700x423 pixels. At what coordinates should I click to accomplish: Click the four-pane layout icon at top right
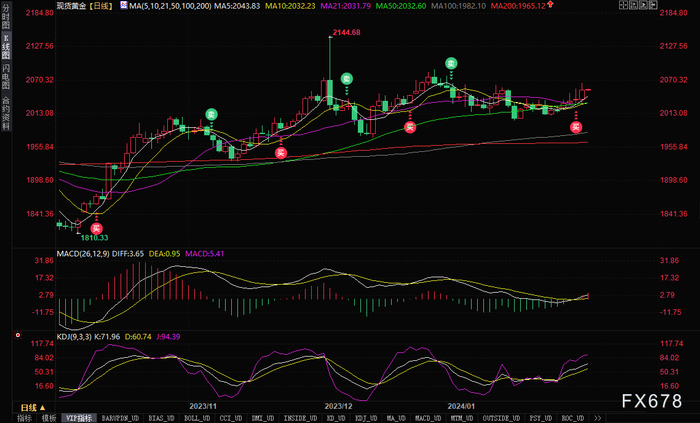click(624, 5)
